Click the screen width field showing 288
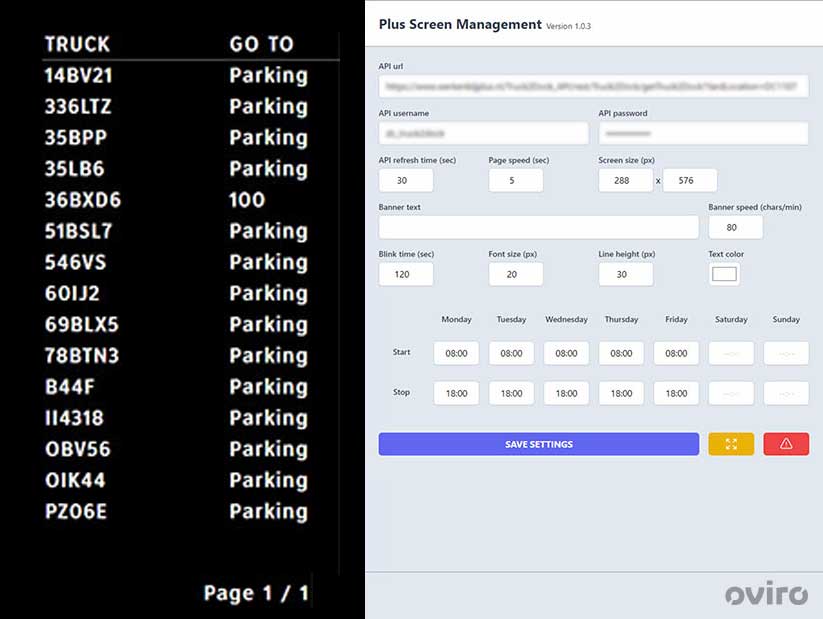The height and width of the screenshot is (619, 823). pyautogui.click(x=626, y=180)
